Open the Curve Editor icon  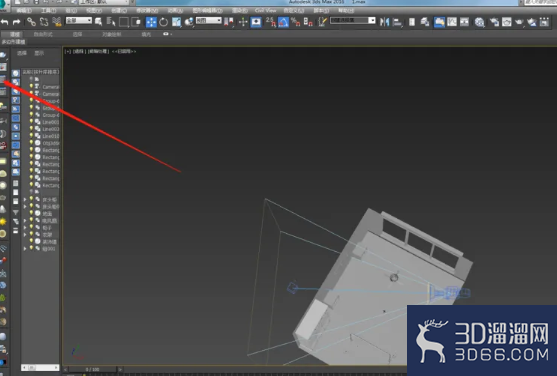tap(452, 22)
